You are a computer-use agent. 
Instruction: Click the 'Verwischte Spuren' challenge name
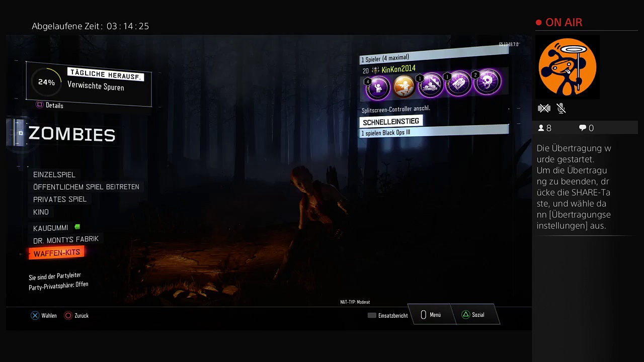pos(96,86)
